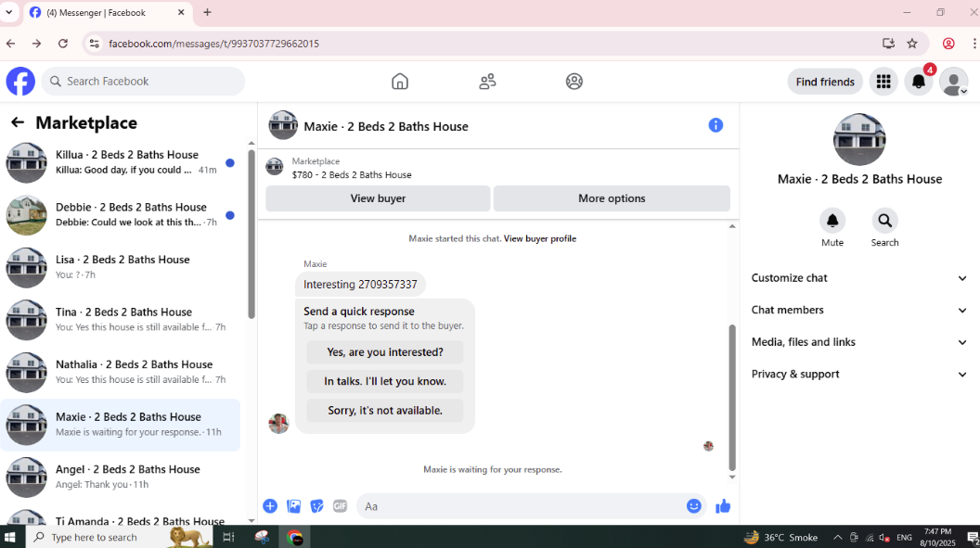Go back with browser back arrow
The image size is (980, 548).
click(x=10, y=43)
